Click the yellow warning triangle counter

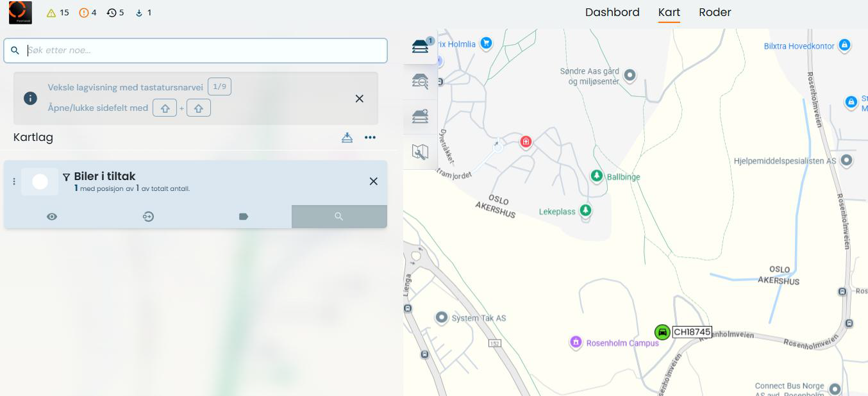click(x=51, y=13)
